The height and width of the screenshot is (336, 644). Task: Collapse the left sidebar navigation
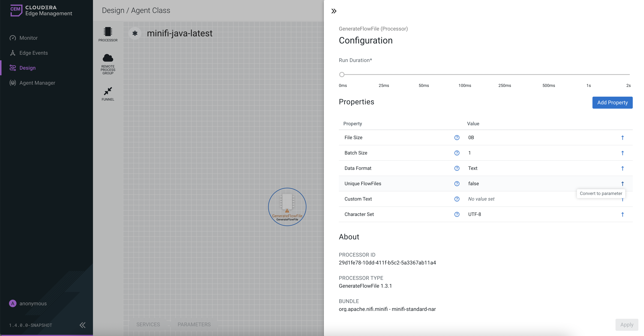(82, 325)
